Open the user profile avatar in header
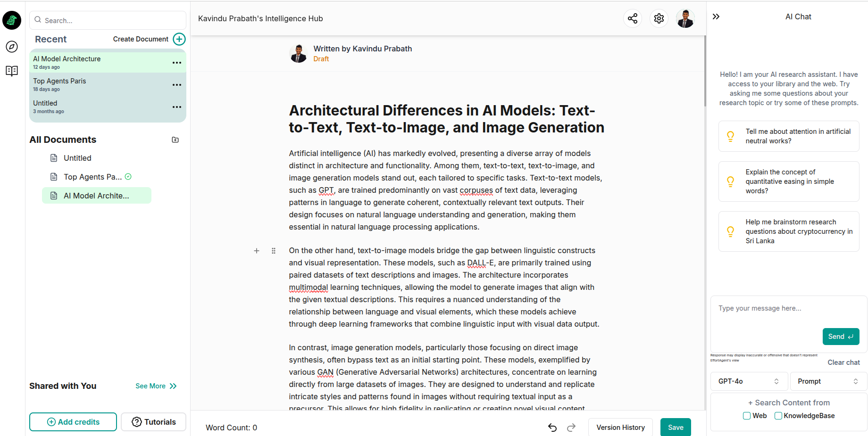The width and height of the screenshot is (868, 436). pyautogui.click(x=685, y=18)
